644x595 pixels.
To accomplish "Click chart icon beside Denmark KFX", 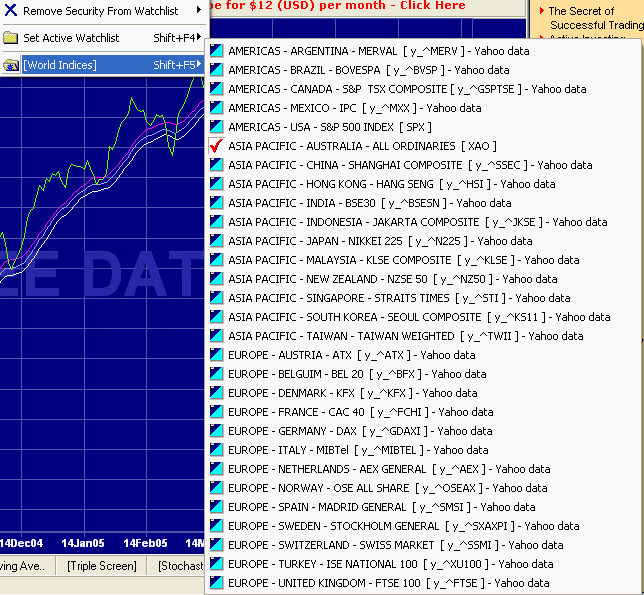I will (x=216, y=393).
